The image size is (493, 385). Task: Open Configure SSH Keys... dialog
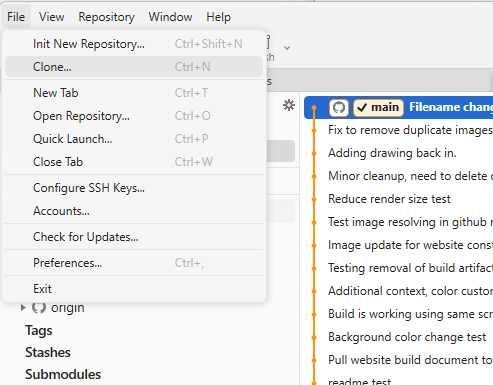134,188
